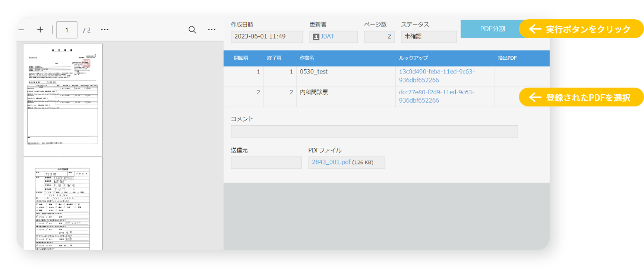Open the PDF search magnifier icon
The height and width of the screenshot is (276, 644).
click(192, 30)
